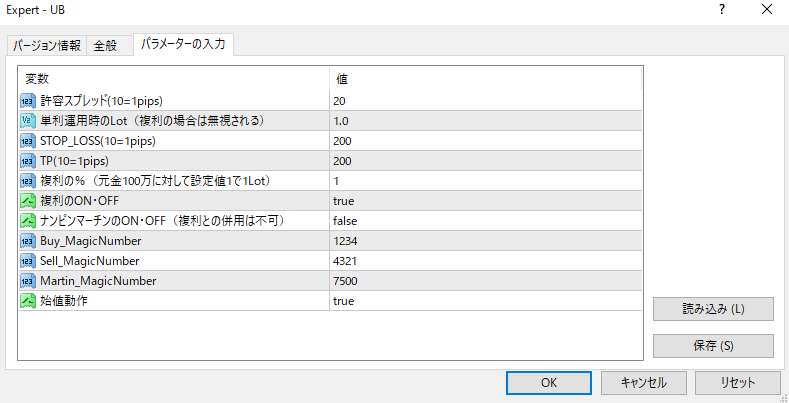
Task: Select the true value for 複利のON・OFF
Action: point(344,200)
